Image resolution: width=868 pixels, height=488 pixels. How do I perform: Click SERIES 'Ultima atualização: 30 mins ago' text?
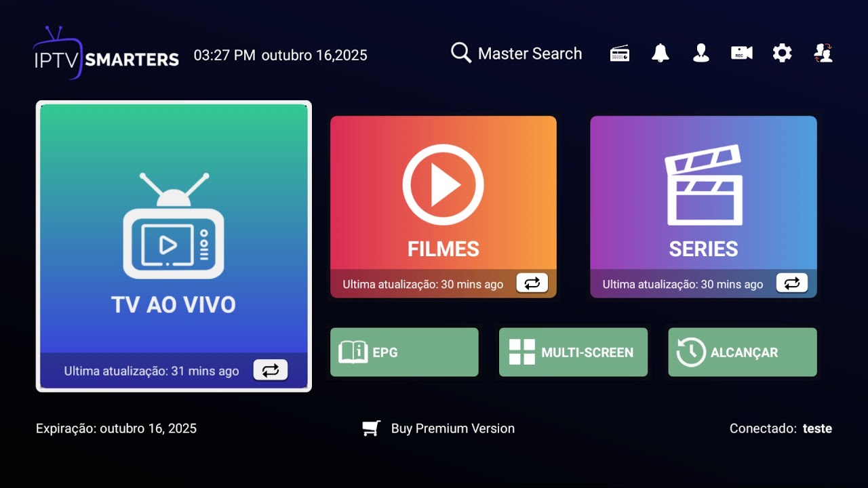[683, 284]
